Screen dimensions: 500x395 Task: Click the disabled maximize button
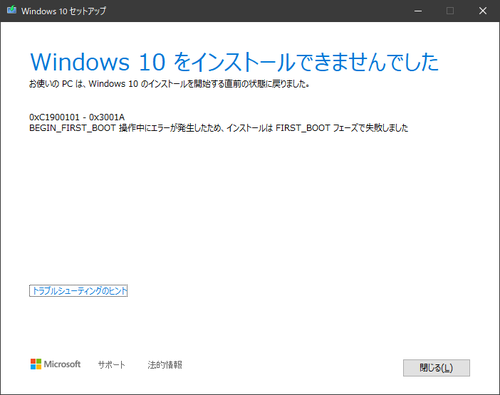click(x=450, y=11)
